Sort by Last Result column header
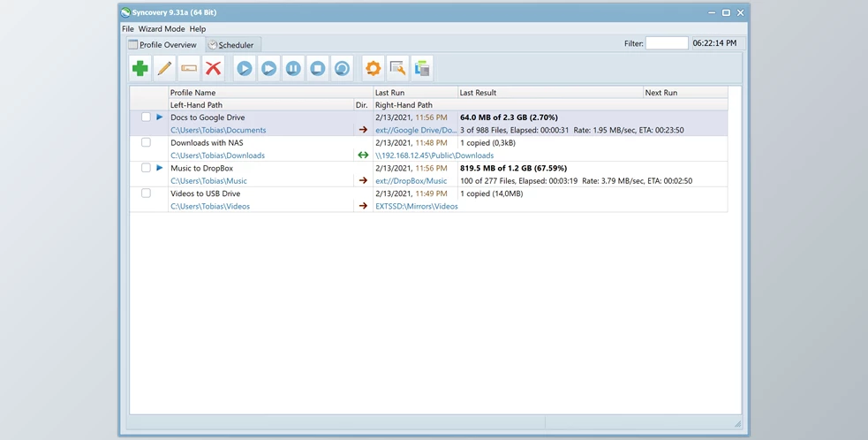This screenshot has height=440, width=868. tap(551, 93)
